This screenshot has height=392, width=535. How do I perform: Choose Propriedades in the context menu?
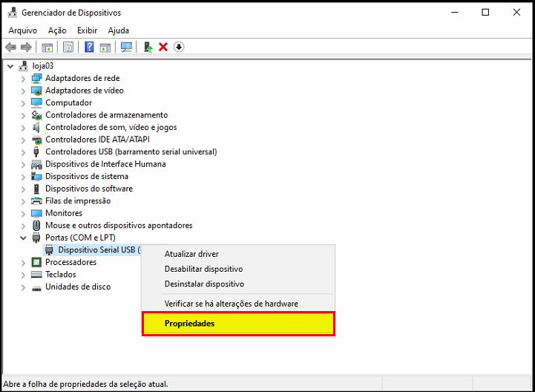pyautogui.click(x=238, y=324)
